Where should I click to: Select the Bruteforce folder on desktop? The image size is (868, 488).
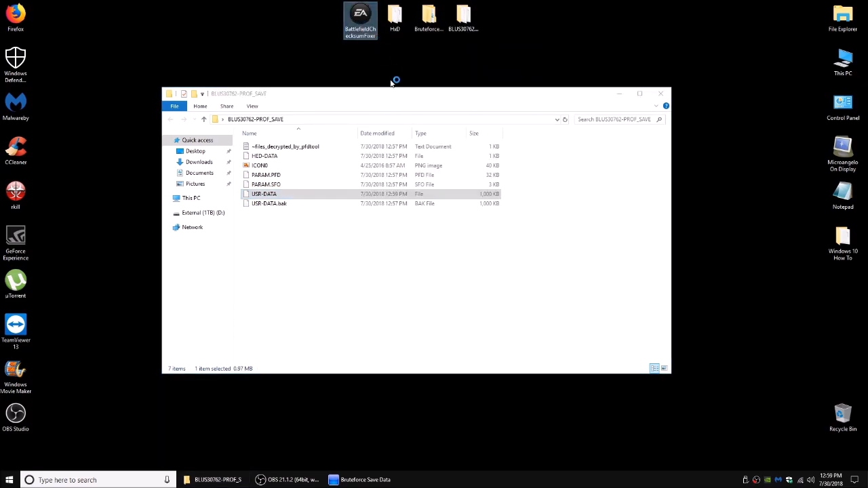[x=429, y=18]
